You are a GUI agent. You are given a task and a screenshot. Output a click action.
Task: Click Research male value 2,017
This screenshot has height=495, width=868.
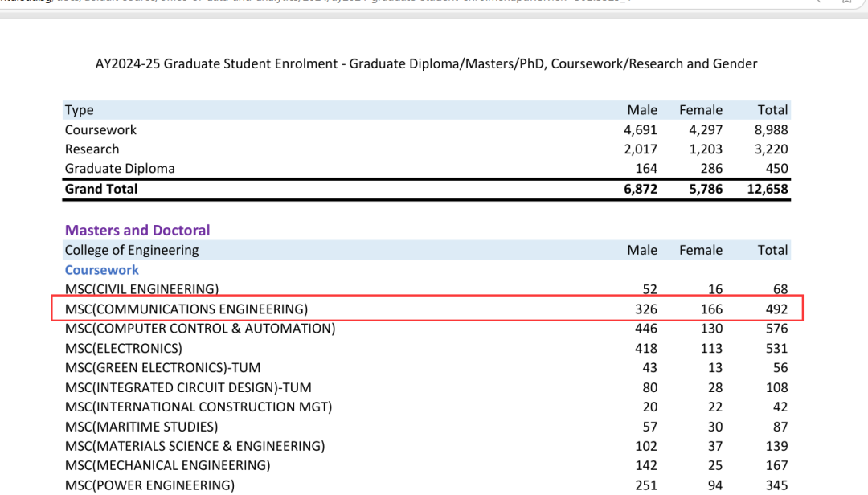(641, 149)
